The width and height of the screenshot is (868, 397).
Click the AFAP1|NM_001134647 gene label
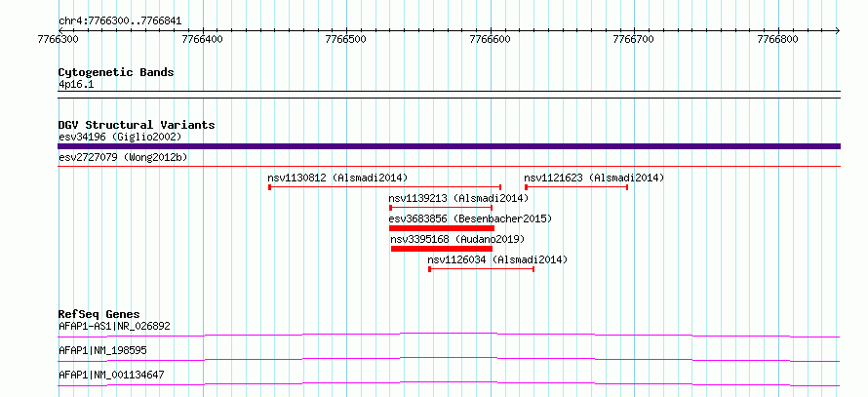tap(111, 376)
